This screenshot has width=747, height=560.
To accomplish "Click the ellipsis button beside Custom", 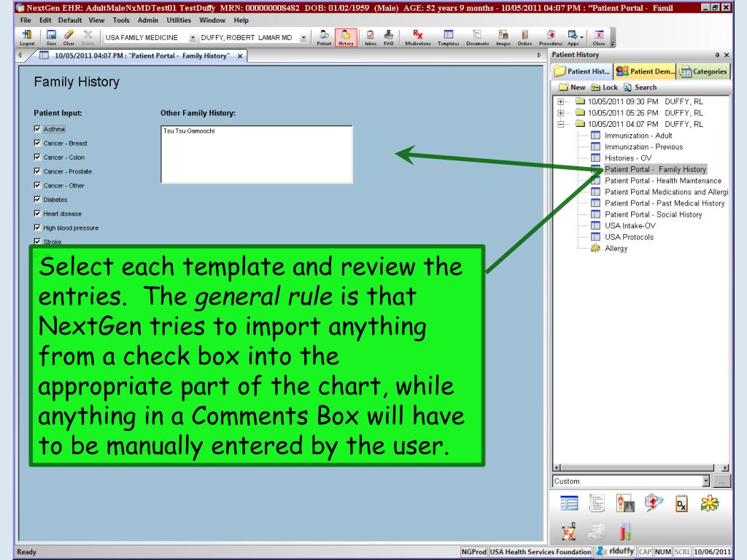I will (721, 481).
